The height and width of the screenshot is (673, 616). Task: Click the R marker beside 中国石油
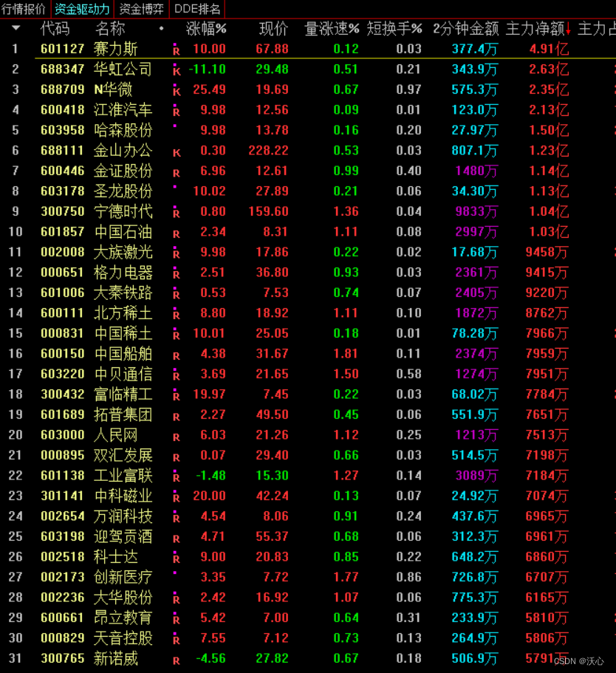pos(176,233)
